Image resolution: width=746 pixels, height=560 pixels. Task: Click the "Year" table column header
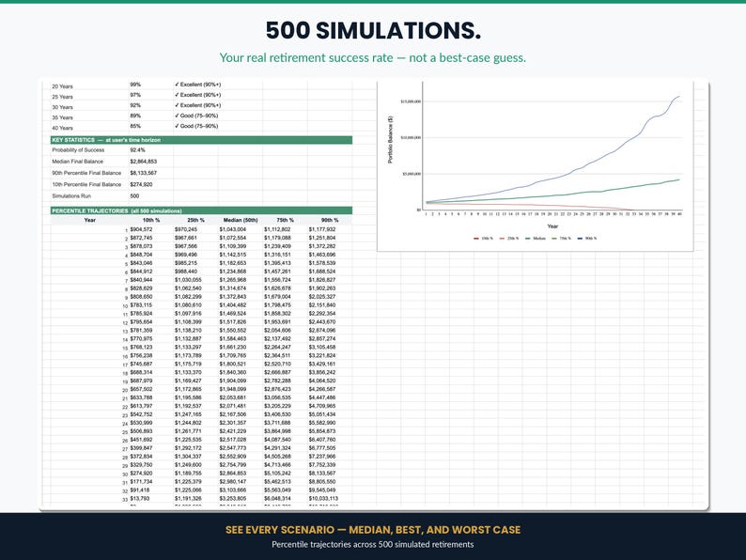(x=90, y=220)
